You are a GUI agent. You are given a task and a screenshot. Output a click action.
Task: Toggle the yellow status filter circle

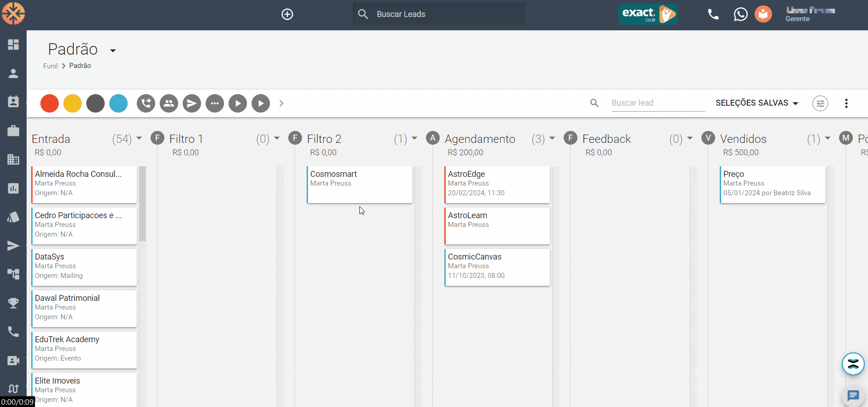(x=73, y=103)
